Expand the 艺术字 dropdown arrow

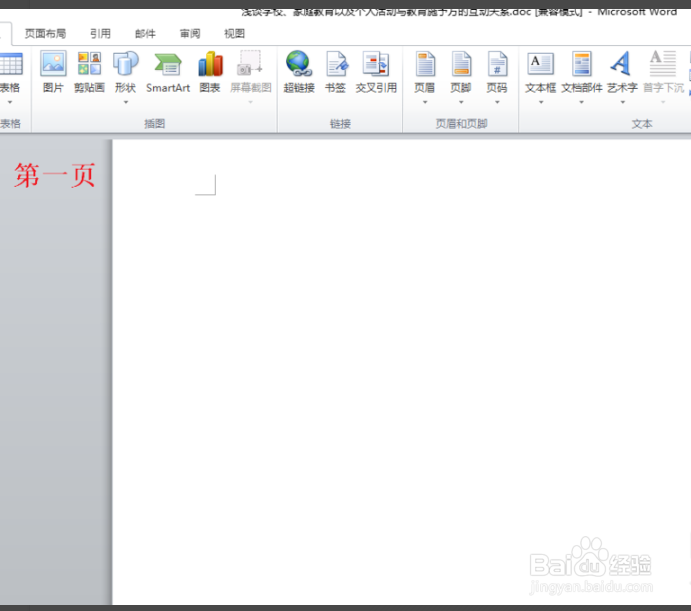click(622, 102)
